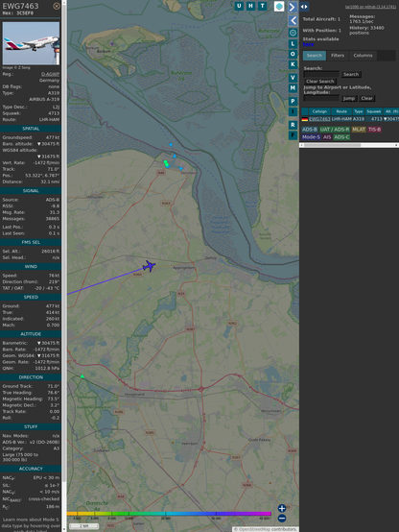The width and height of the screenshot is (399, 532).
Task: Sort table by flag column header
Action: pyautogui.click(x=305, y=111)
